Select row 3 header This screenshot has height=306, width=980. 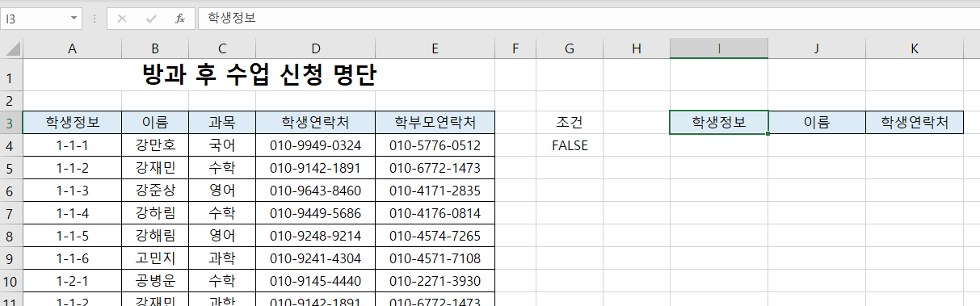11,123
